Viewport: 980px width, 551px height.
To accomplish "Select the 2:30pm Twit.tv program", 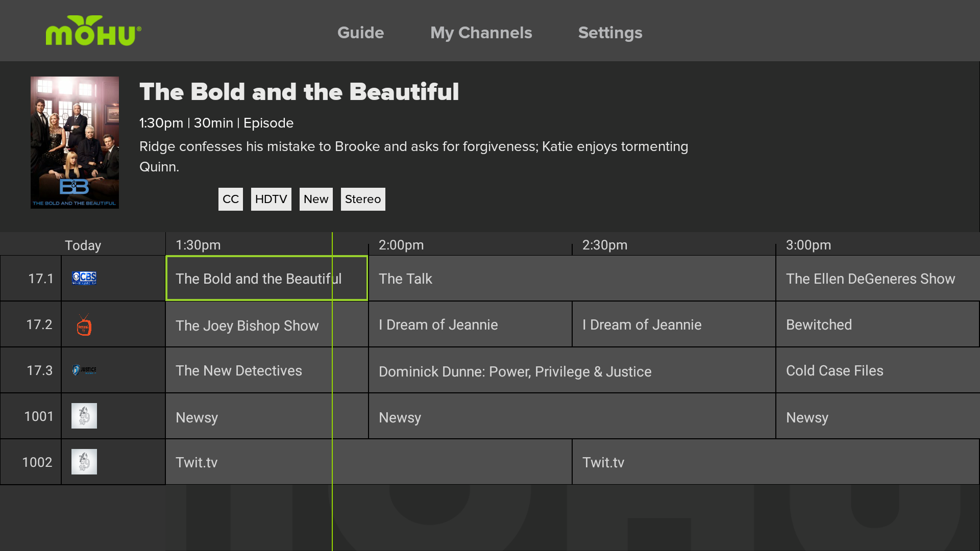I will click(776, 462).
